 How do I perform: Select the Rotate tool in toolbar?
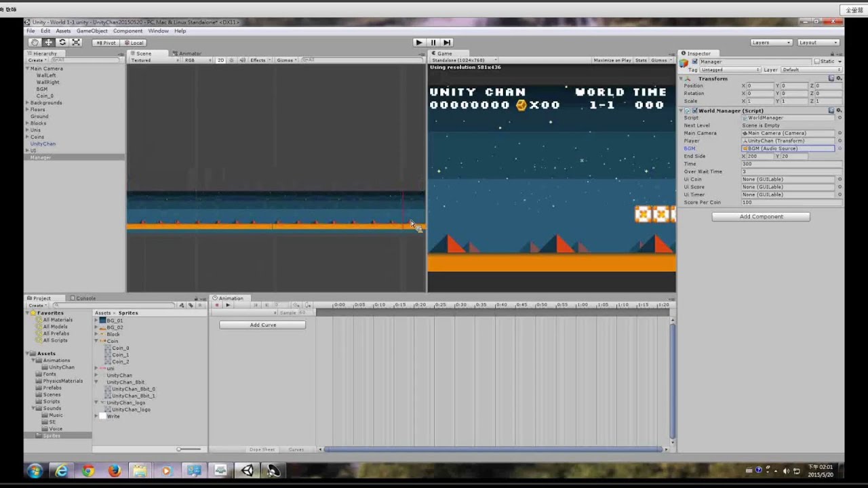62,43
